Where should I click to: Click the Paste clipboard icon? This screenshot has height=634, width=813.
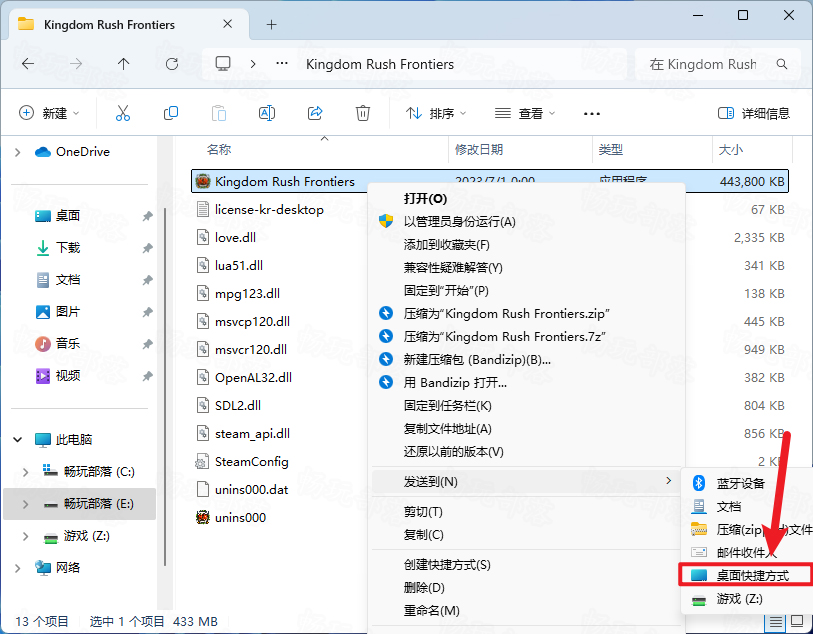click(219, 113)
